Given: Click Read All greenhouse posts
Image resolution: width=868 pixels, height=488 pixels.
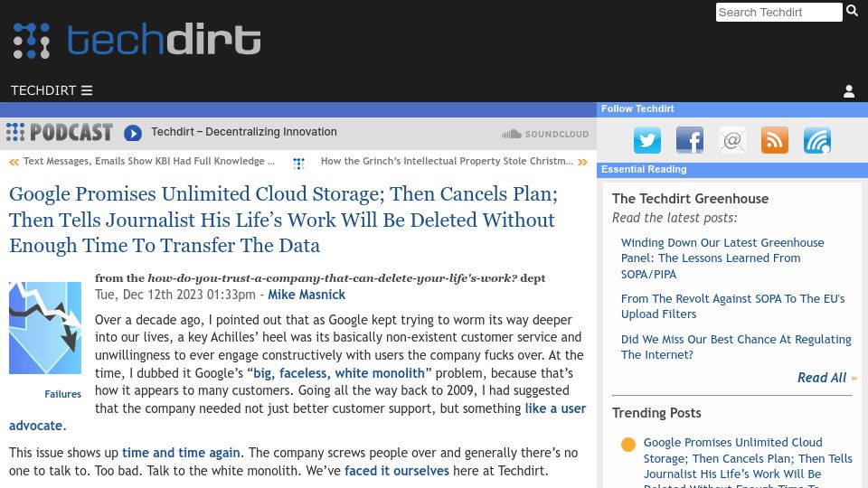Looking at the screenshot, I should 822,378.
